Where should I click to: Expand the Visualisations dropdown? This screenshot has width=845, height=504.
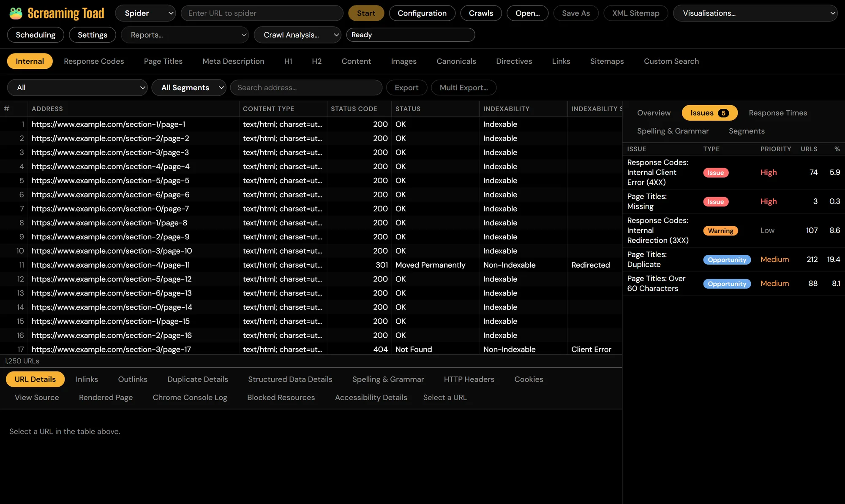point(755,13)
